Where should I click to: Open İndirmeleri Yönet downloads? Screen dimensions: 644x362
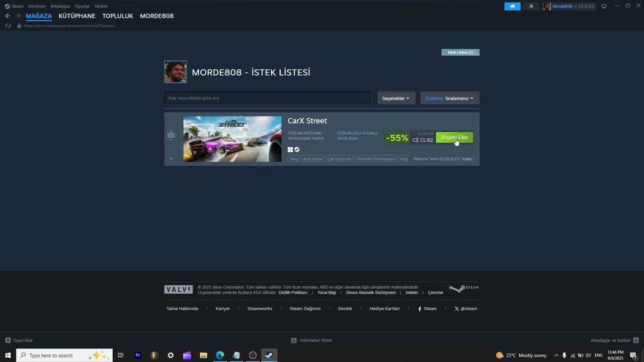coord(311,340)
